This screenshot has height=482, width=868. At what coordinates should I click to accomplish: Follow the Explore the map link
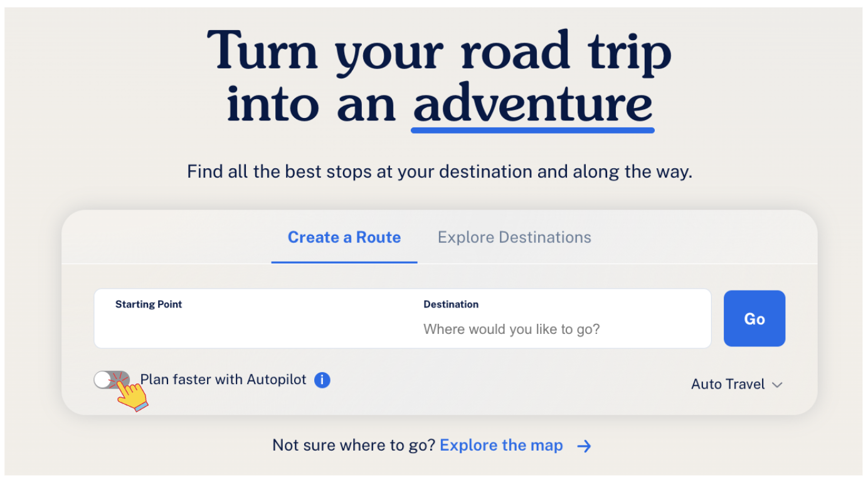tap(501, 446)
